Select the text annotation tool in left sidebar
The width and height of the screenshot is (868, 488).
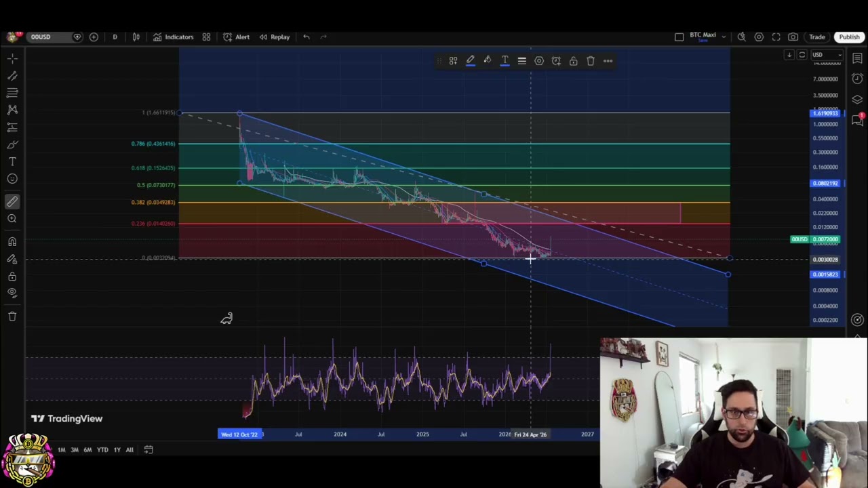12,161
